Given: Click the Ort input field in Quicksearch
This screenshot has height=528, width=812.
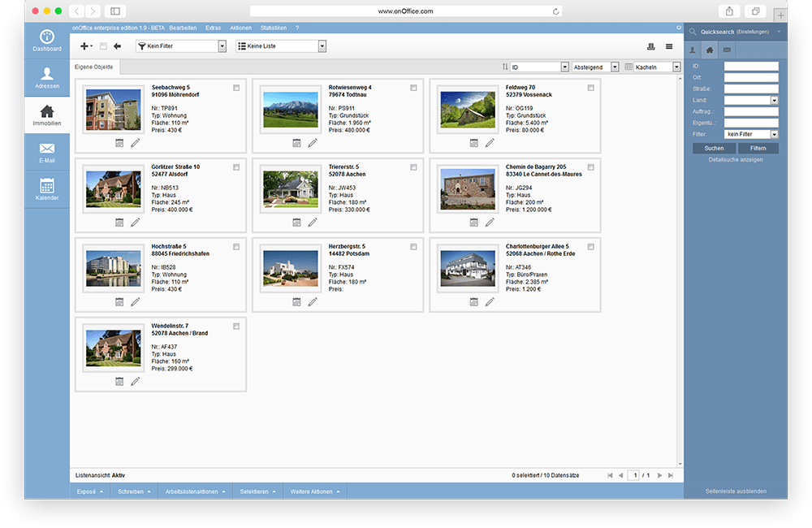Looking at the screenshot, I should click(x=750, y=78).
